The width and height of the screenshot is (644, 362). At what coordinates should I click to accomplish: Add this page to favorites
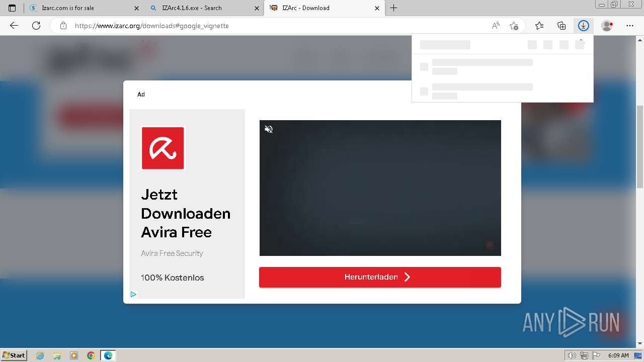(x=514, y=26)
